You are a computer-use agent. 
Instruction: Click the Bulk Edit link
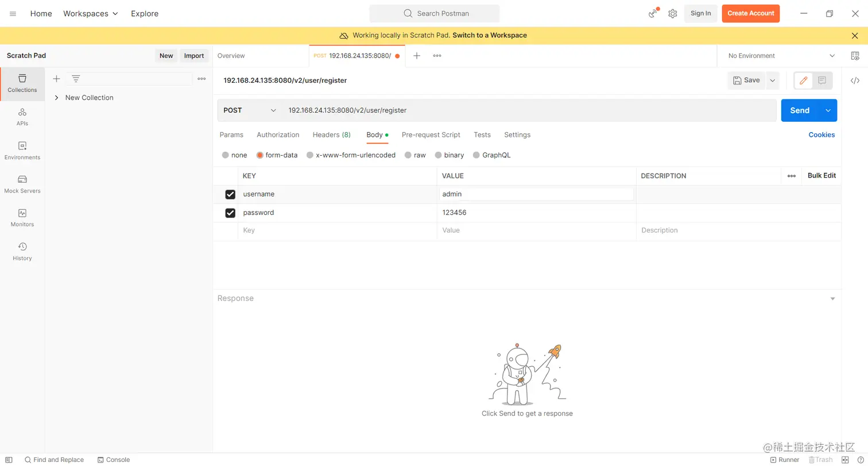pos(821,175)
